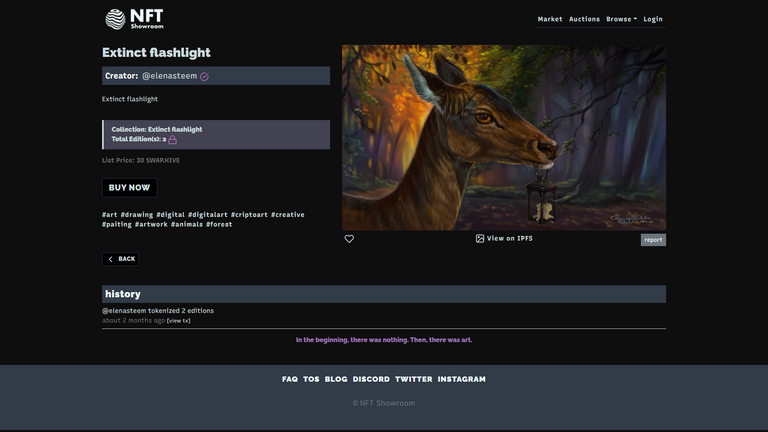Select the #digital tag

click(x=170, y=215)
